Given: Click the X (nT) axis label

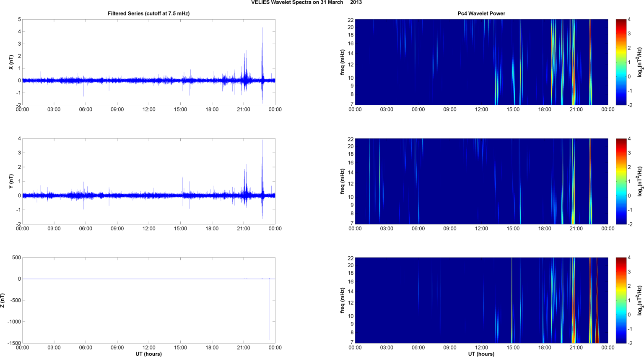Looking at the screenshot, I should (x=11, y=62).
